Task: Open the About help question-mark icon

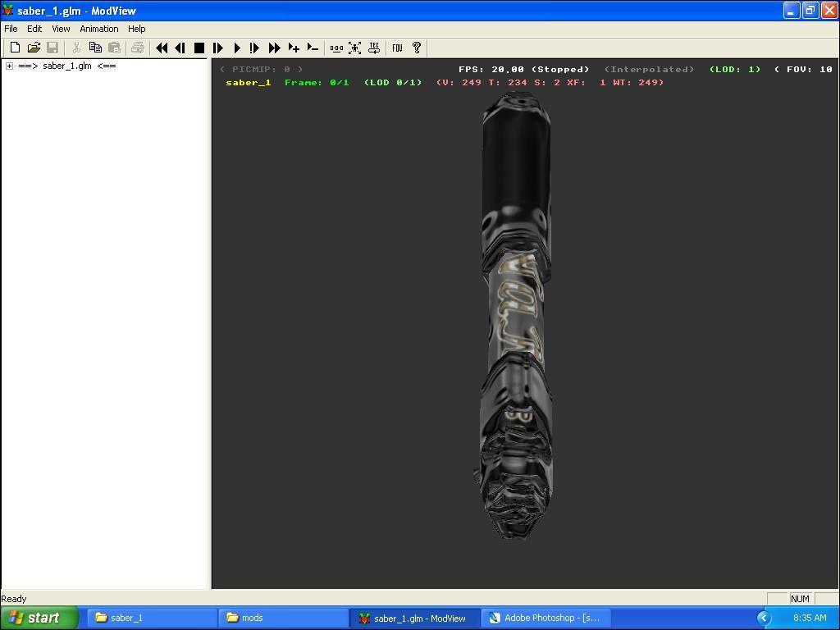Action: (416, 48)
